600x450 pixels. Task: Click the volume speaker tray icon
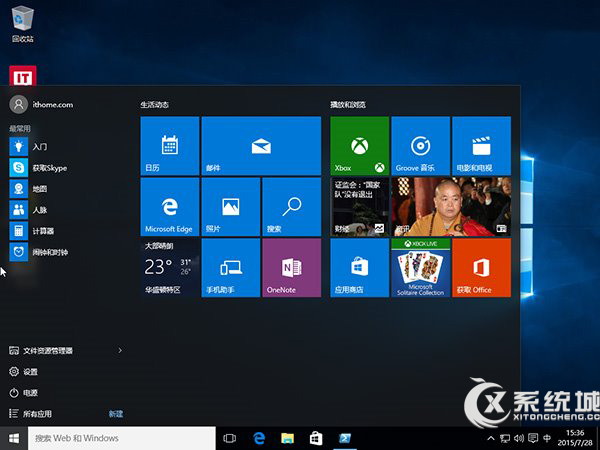519,438
